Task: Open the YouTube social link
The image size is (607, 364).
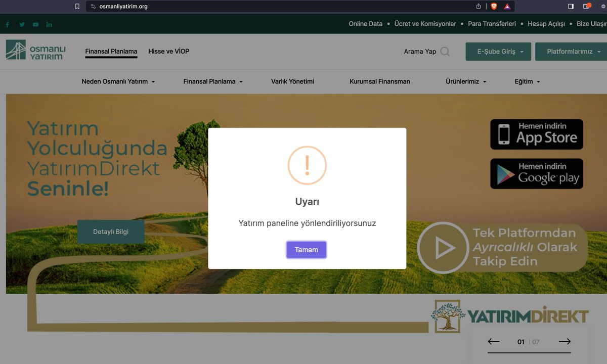Action: (36, 24)
